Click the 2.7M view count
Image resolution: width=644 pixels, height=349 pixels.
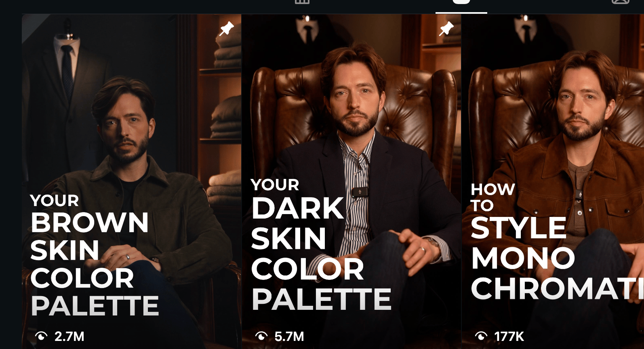69,336
